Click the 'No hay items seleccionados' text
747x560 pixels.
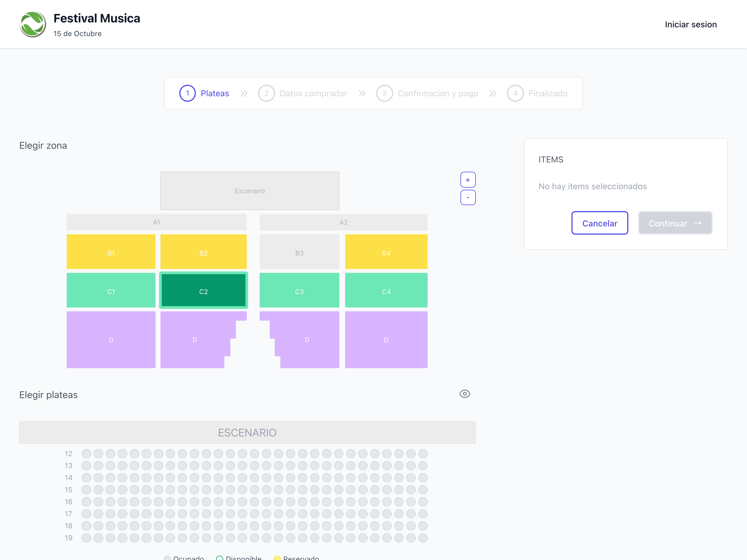592,186
